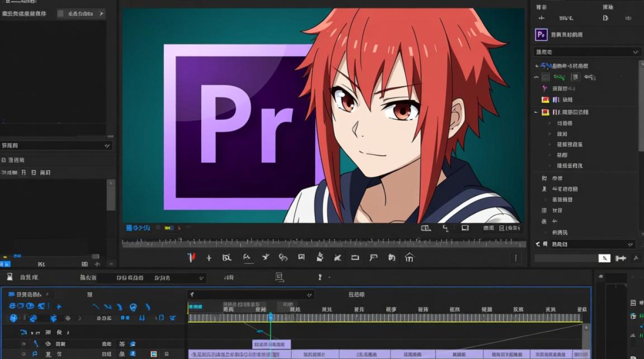Screen dimensions: 644x359
Task: Click the scrub ruler beneath the preview monitor
Action: click(324, 243)
